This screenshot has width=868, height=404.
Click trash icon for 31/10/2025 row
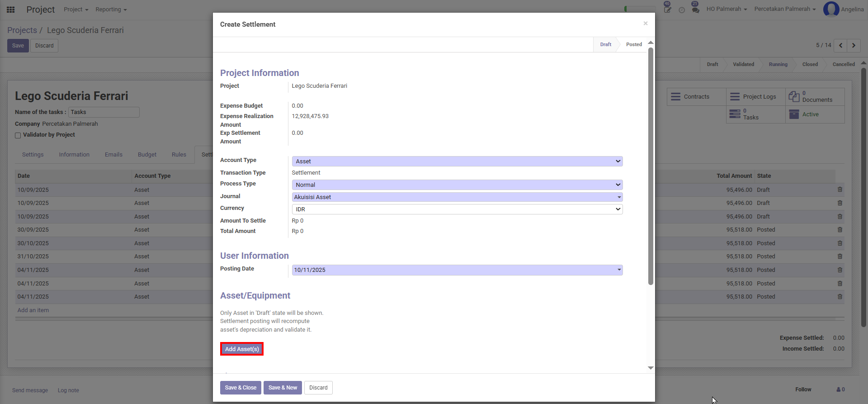pos(840,257)
